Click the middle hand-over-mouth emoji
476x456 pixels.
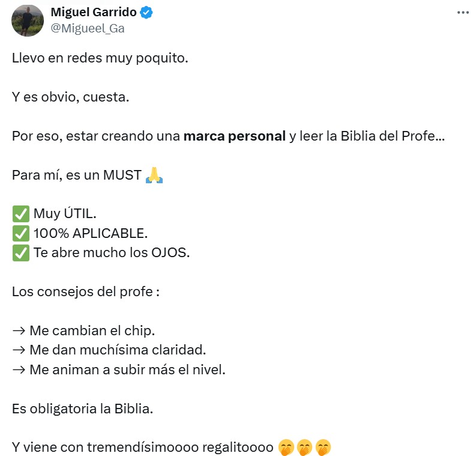click(305, 448)
